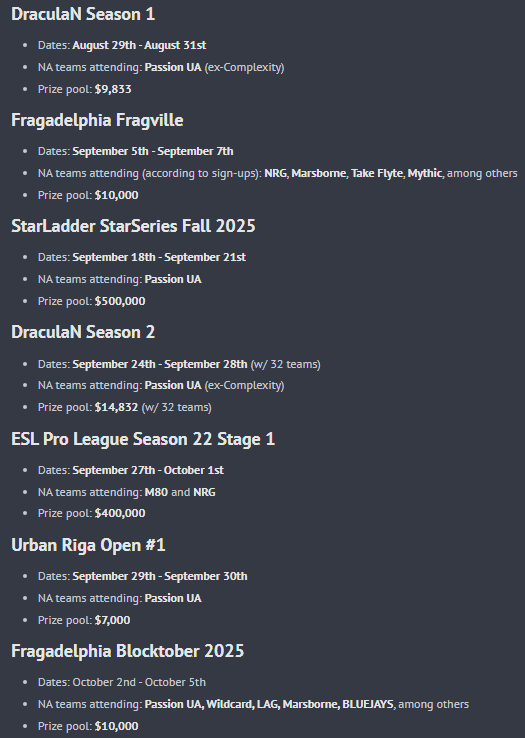The width and height of the screenshot is (525, 738).
Task: Select the August 29th - August 31st dates
Action: (139, 45)
